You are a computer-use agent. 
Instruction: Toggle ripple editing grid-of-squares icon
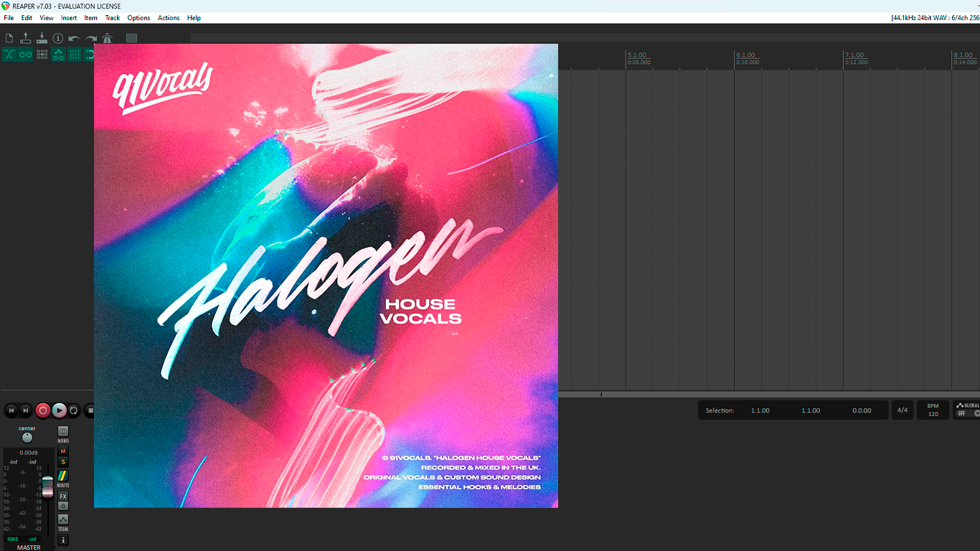click(x=42, y=55)
